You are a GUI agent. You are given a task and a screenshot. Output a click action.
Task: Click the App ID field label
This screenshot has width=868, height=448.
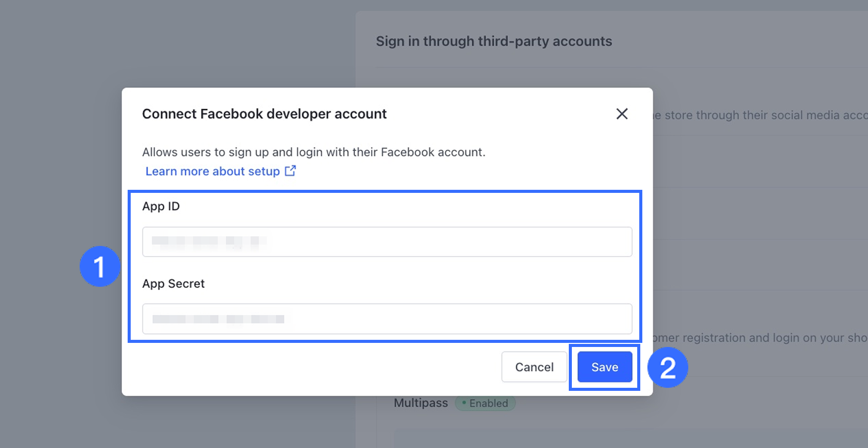161,206
